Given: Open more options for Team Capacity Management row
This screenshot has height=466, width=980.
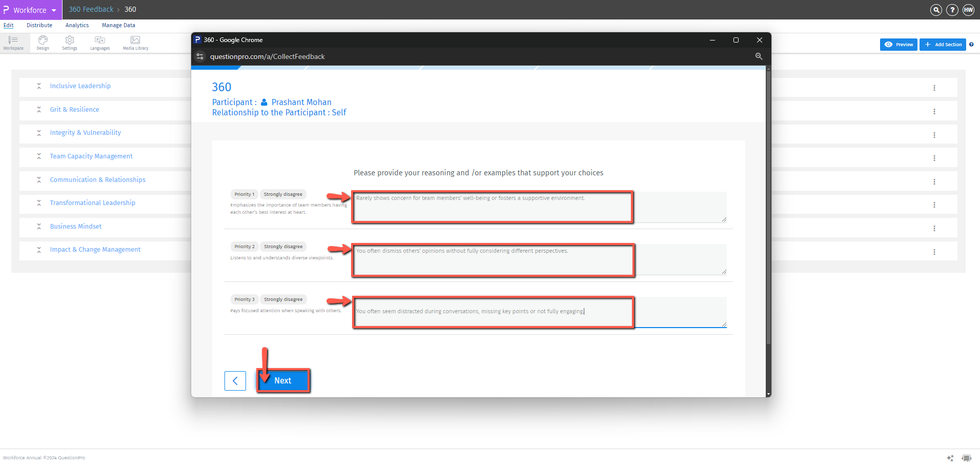Looking at the screenshot, I should (x=934, y=158).
